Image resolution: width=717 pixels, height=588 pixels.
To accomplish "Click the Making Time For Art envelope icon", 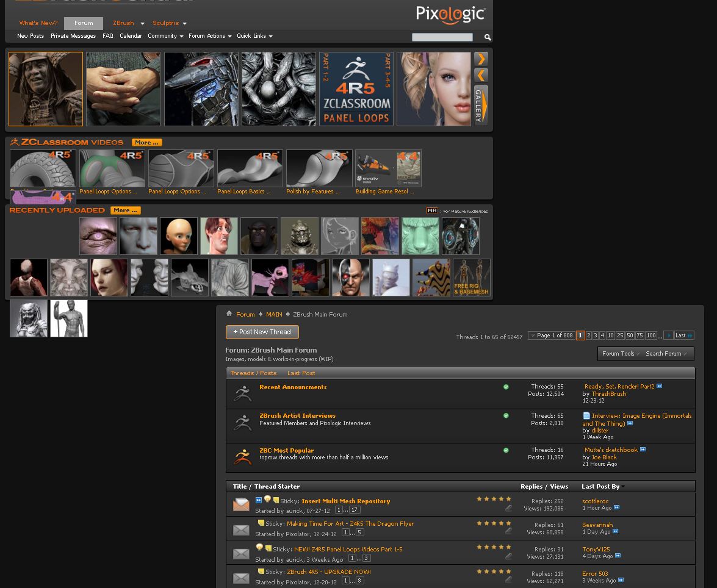I will (241, 530).
